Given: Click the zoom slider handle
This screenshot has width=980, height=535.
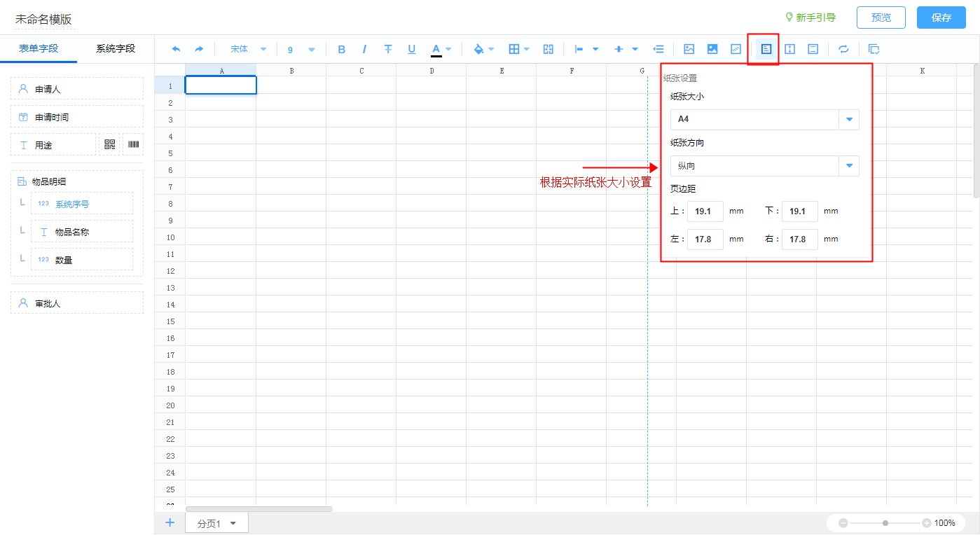Looking at the screenshot, I should click(885, 523).
